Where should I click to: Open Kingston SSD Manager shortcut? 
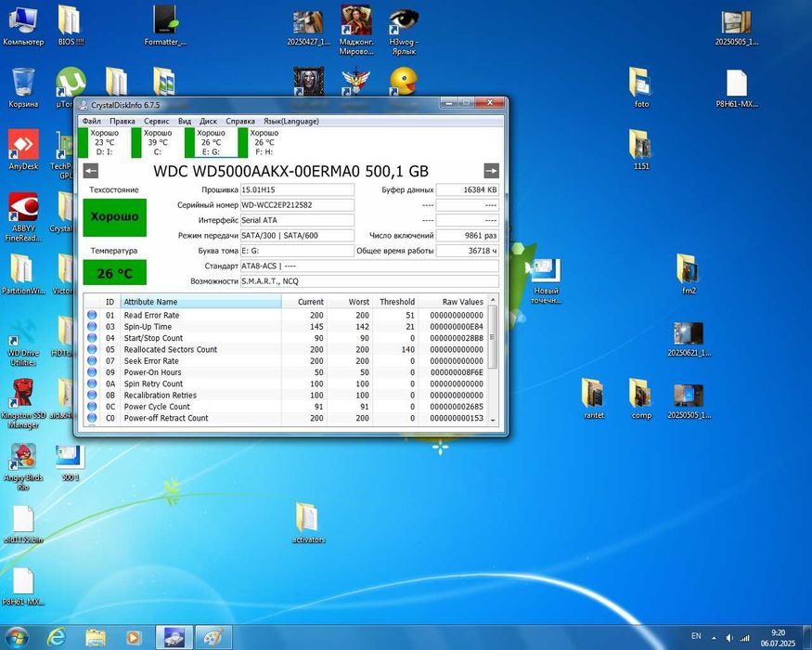pyautogui.click(x=23, y=403)
